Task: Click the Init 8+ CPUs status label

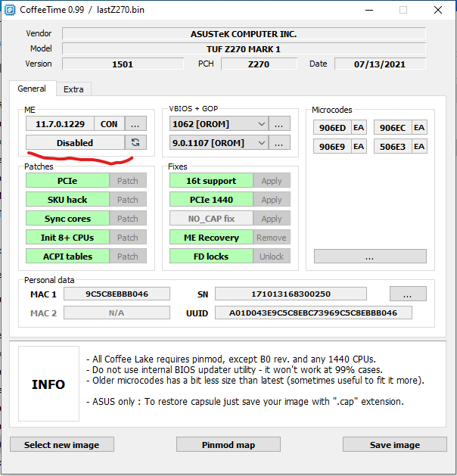Action: click(x=67, y=238)
